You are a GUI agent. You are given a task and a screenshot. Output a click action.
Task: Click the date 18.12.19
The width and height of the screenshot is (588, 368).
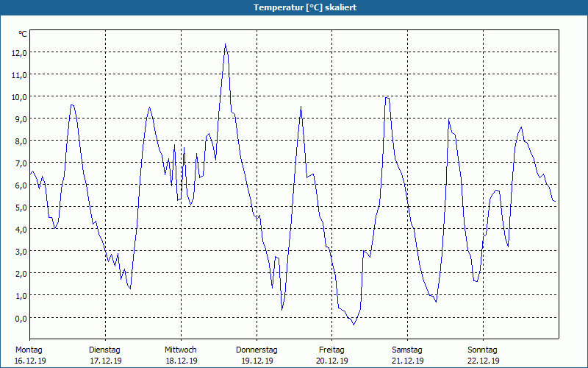(182, 361)
